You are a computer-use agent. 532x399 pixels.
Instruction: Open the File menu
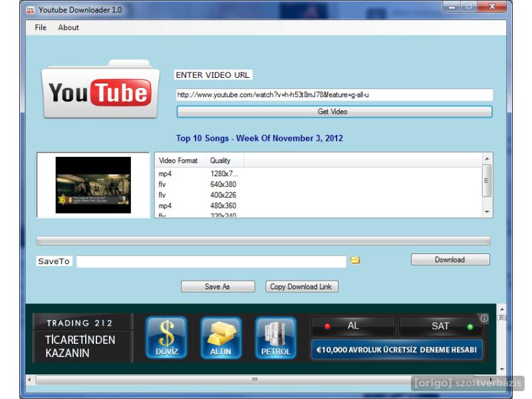41,27
